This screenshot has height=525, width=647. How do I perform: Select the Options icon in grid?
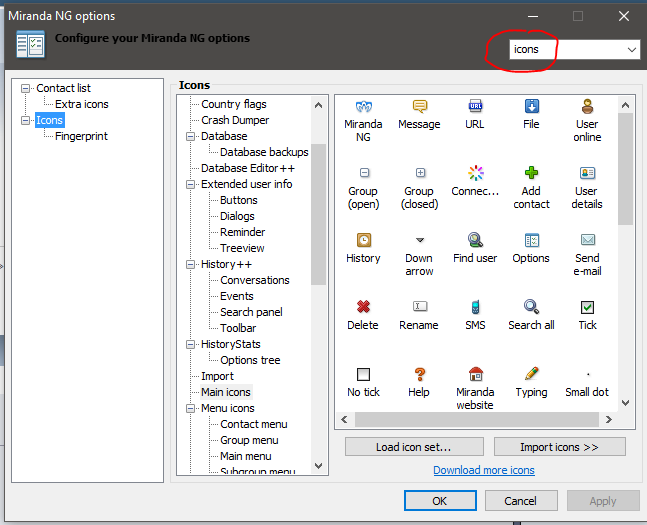(531, 240)
